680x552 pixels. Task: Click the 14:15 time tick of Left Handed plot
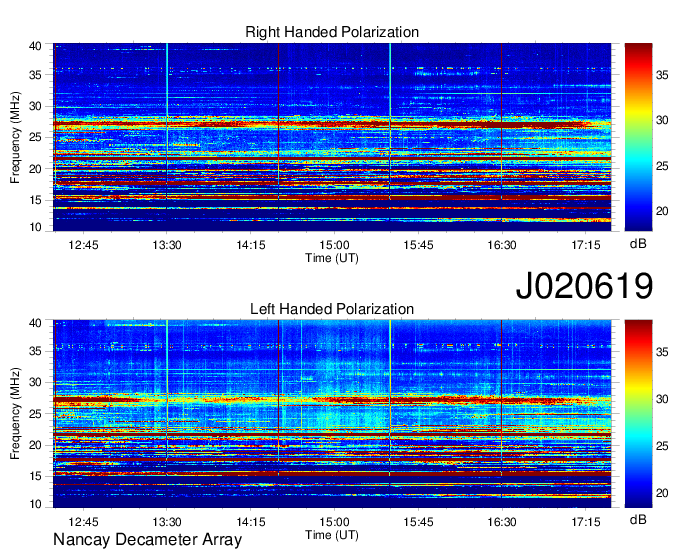pyautogui.click(x=251, y=522)
